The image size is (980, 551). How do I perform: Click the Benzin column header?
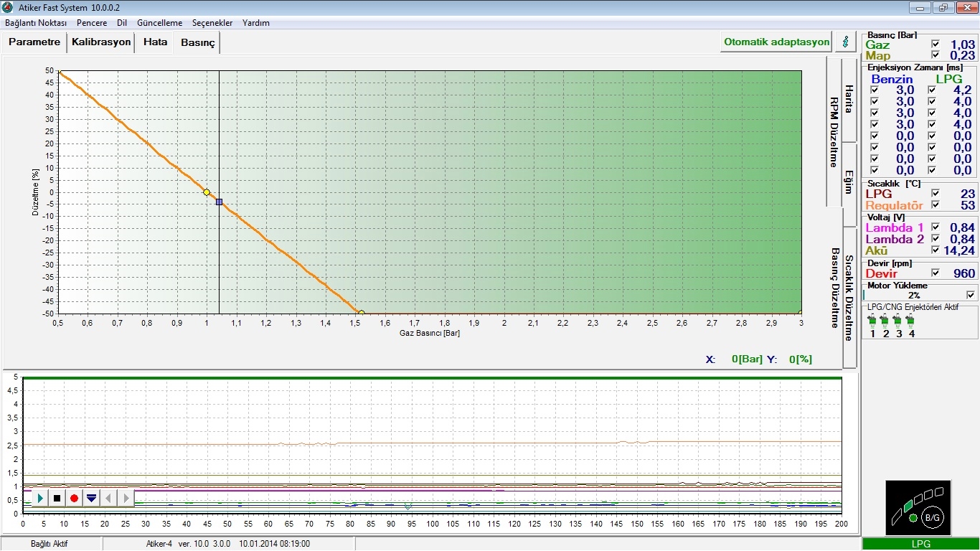click(892, 79)
